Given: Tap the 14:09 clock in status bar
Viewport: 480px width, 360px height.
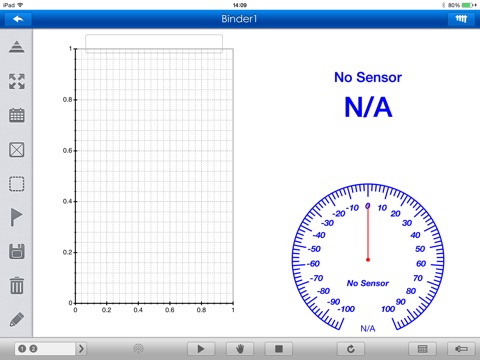Looking at the screenshot, I should point(240,5).
